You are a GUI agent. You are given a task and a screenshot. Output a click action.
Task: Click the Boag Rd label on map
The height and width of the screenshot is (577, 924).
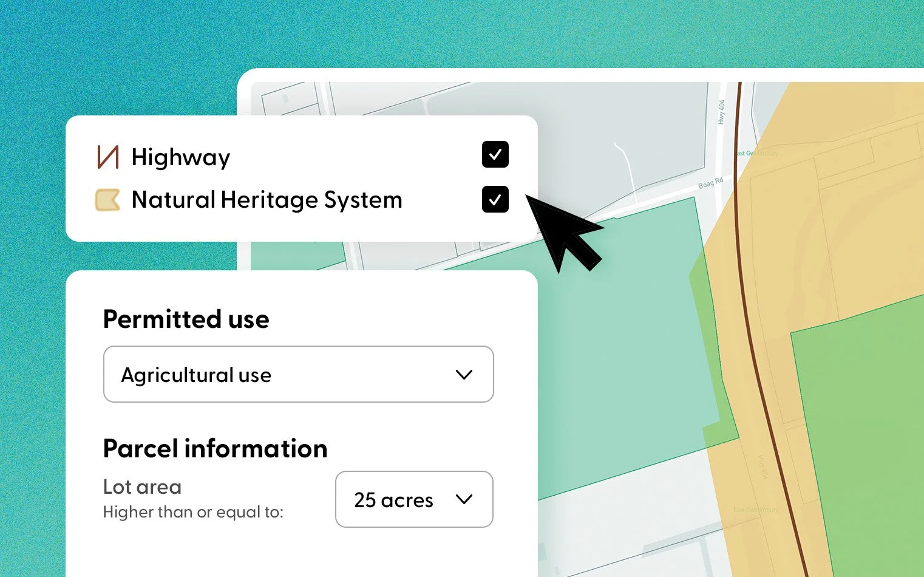point(711,183)
